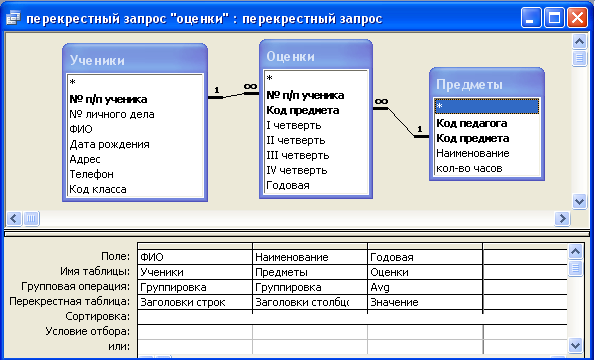The image size is (595, 361).
Task: Maximize the перекрестный запрос window
Action: [554, 18]
